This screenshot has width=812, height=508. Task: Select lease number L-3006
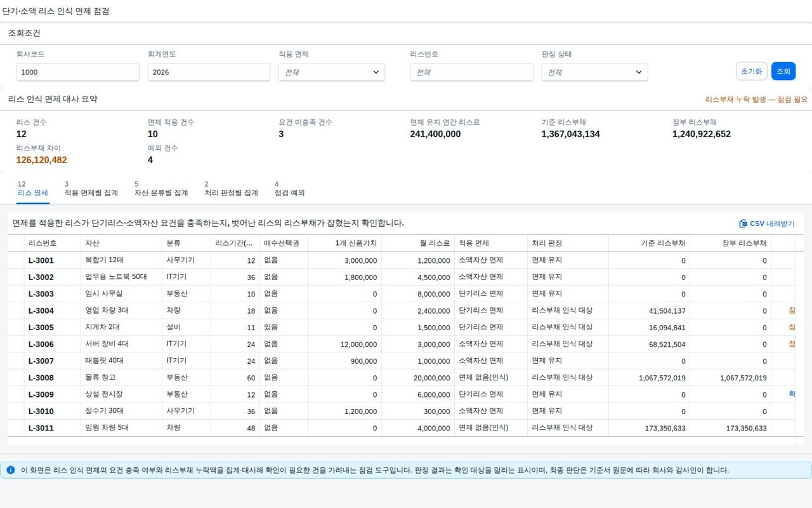pos(41,344)
